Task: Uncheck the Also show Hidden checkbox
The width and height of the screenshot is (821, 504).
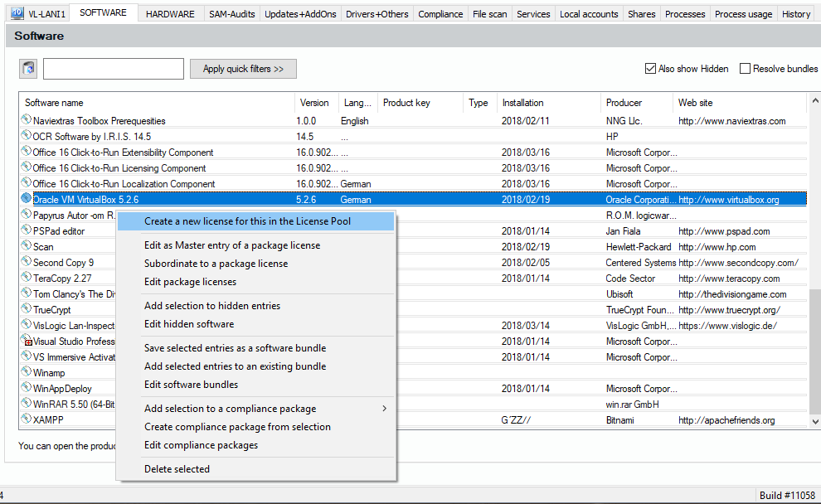Action: pos(650,69)
